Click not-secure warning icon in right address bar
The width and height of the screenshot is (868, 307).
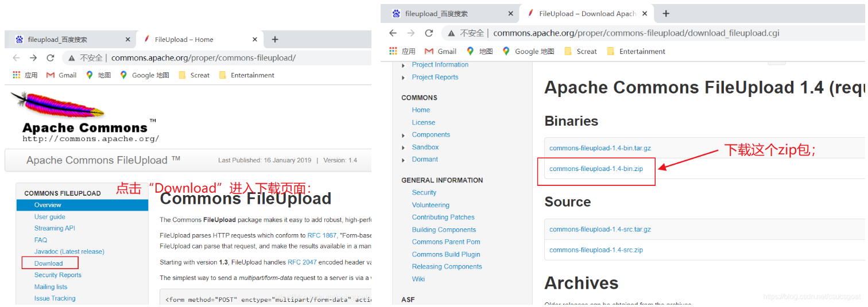[452, 33]
